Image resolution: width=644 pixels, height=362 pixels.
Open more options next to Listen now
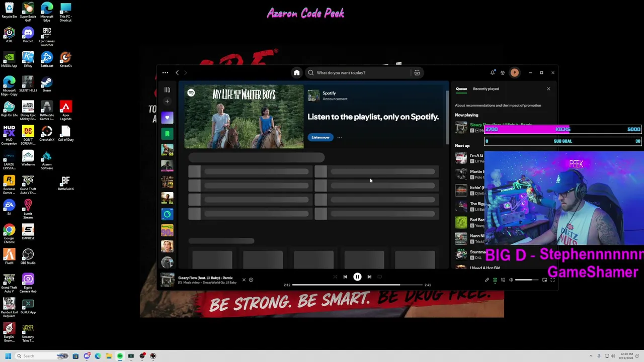click(340, 137)
